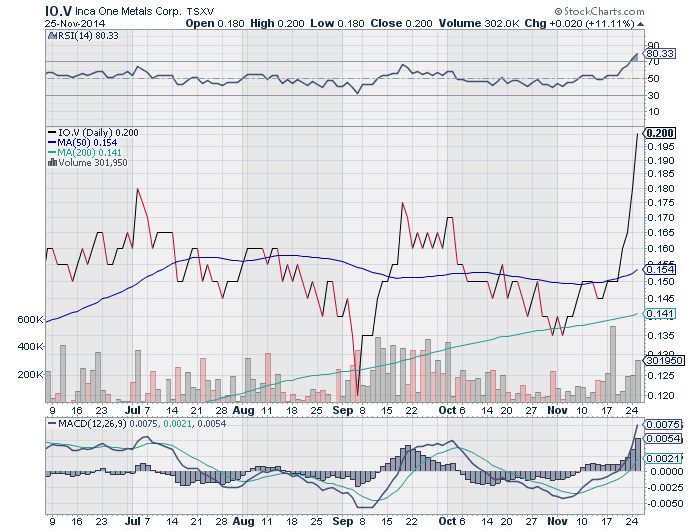Click the 0.0075 MACD value tag
Image resolution: width=700 pixels, height=530 pixels.
pyautogui.click(x=664, y=424)
